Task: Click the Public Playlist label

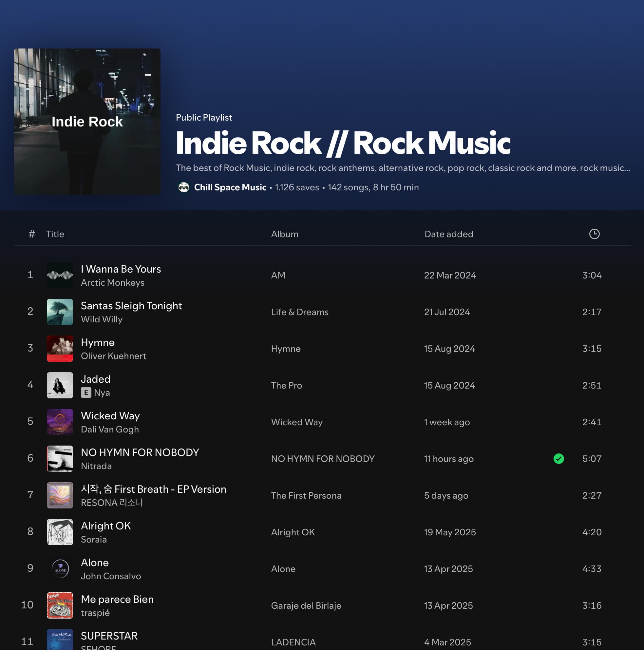Action: pyautogui.click(x=204, y=117)
